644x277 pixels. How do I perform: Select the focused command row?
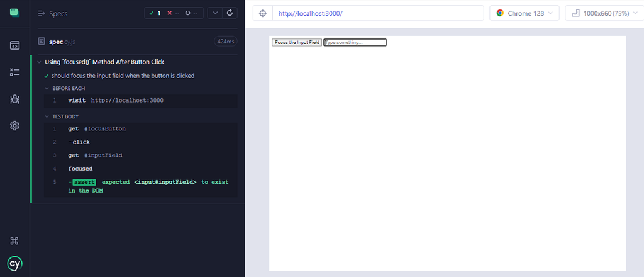pos(140,169)
